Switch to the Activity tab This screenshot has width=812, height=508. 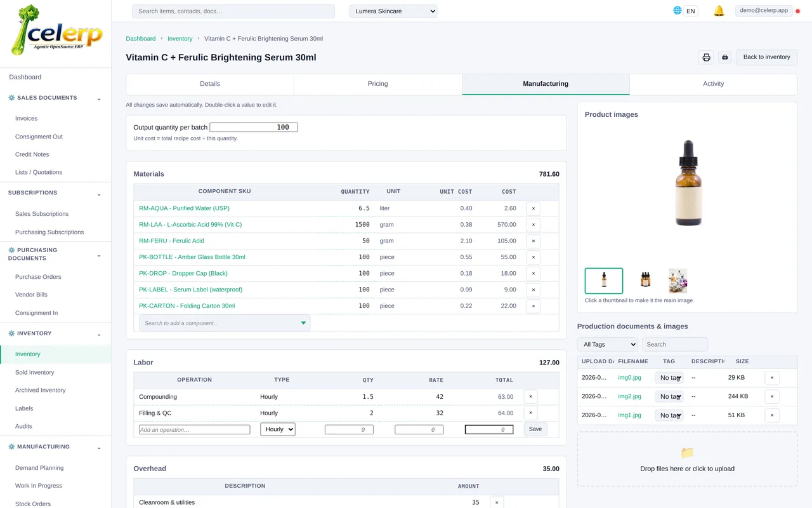pos(714,84)
